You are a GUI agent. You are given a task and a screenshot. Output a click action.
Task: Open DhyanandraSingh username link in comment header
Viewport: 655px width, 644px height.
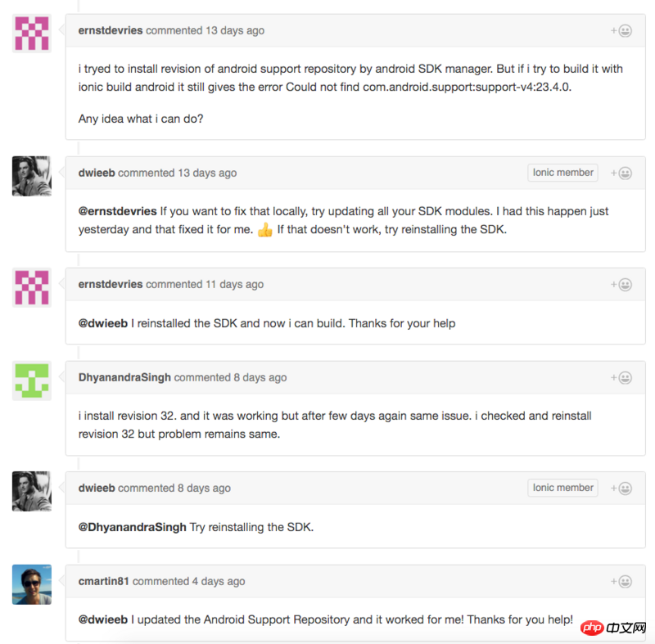point(124,377)
